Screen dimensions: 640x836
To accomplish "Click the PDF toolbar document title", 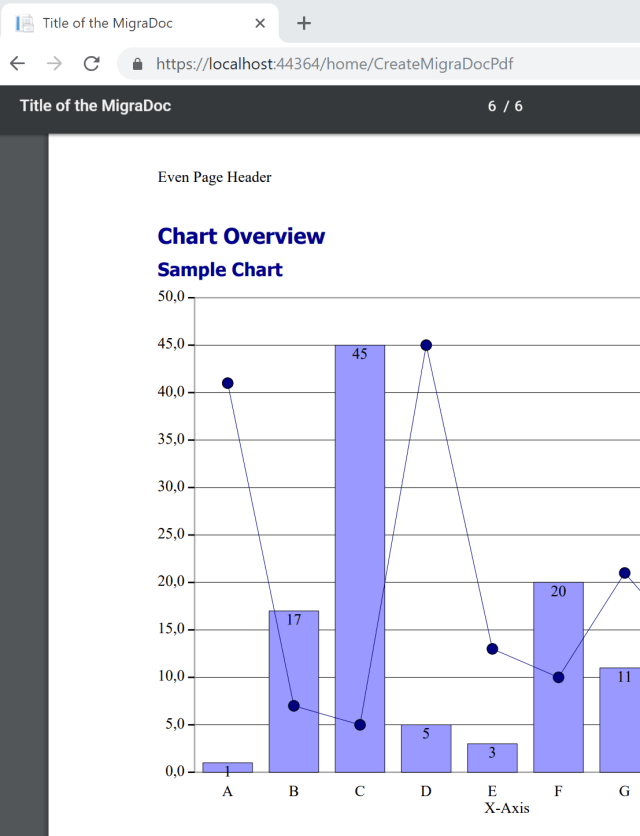I will click(x=95, y=106).
